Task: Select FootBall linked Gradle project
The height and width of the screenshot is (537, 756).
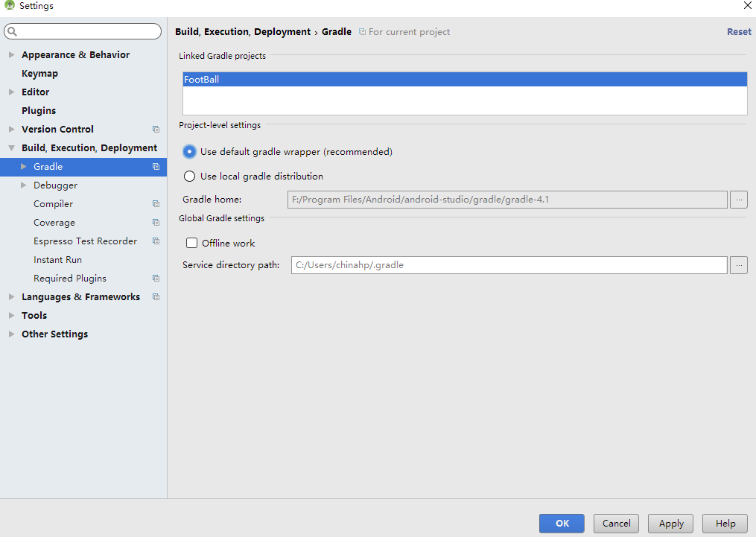Action: pos(465,80)
